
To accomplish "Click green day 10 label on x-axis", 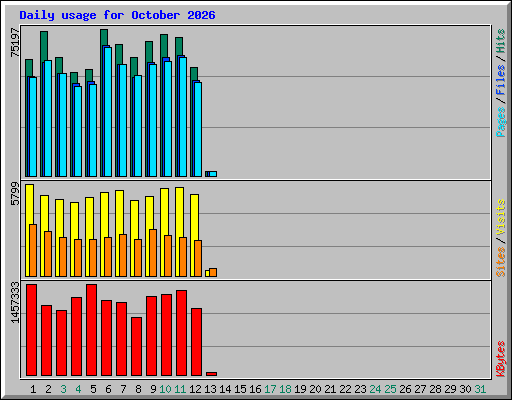I will coord(165,389).
